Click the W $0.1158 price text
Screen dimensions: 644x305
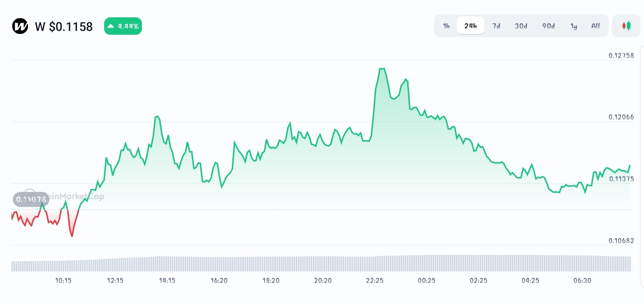tap(64, 26)
